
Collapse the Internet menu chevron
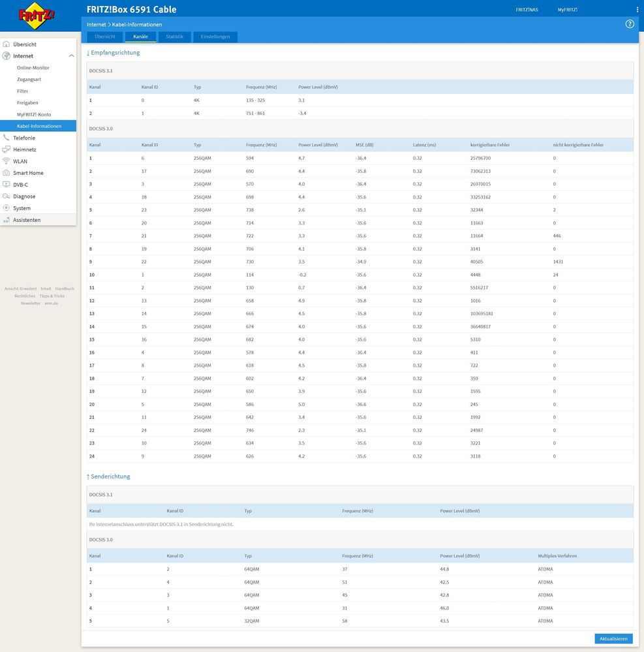click(x=70, y=56)
